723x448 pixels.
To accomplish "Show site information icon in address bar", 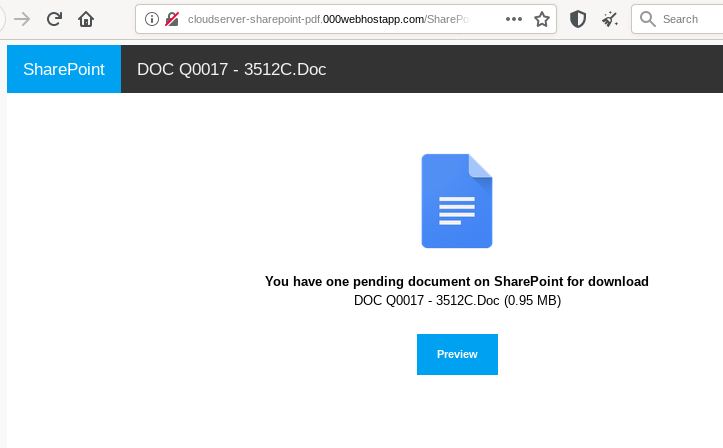I will (x=152, y=19).
